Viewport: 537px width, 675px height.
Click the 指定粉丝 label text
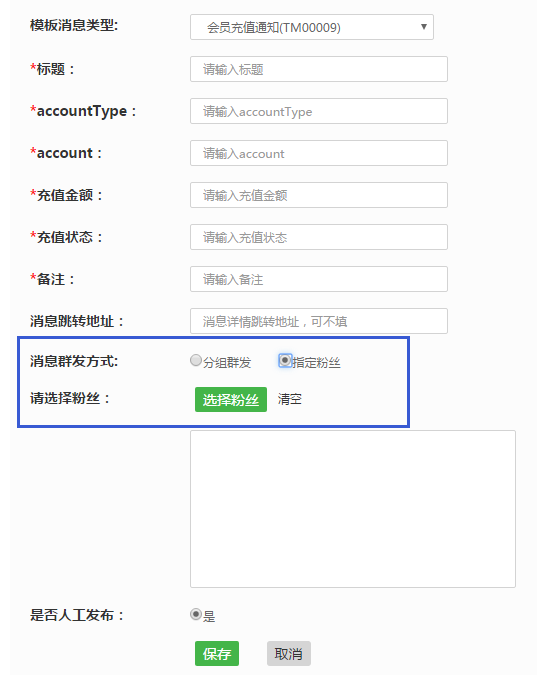317,362
